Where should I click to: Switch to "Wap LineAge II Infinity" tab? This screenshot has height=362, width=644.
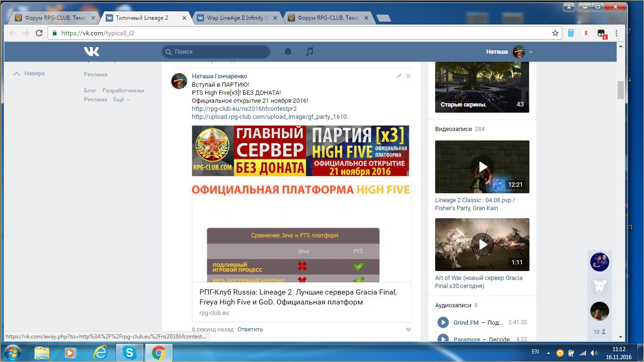pos(238,18)
